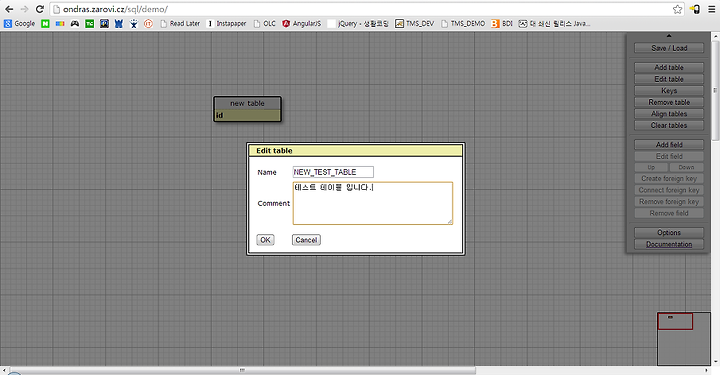Click Clear tables
This screenshot has width=720, height=375.
point(669,125)
